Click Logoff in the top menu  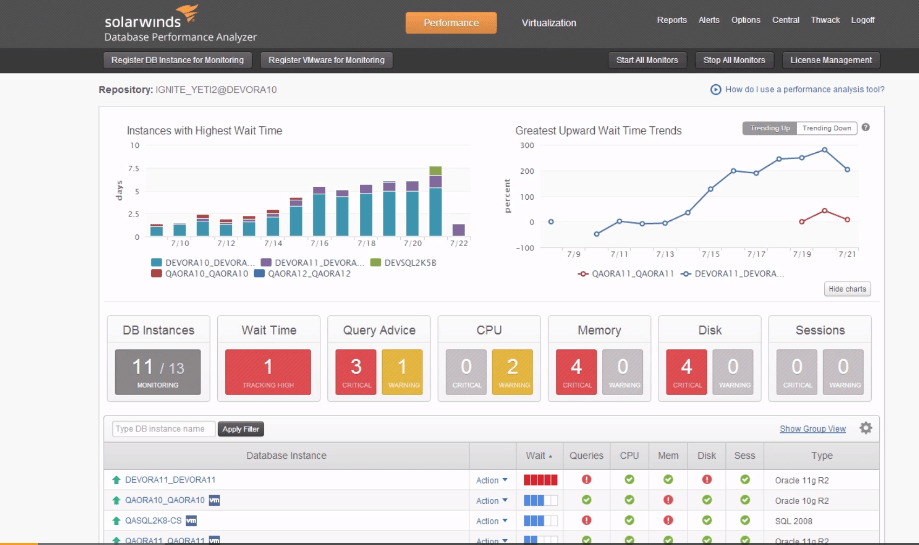[x=863, y=20]
